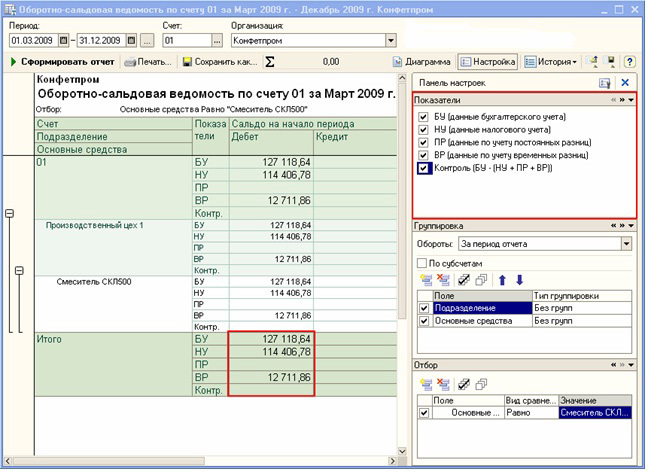Delete filter row with red X icon in Отбор
Viewport: 648px width, 472px height.
coord(443,384)
